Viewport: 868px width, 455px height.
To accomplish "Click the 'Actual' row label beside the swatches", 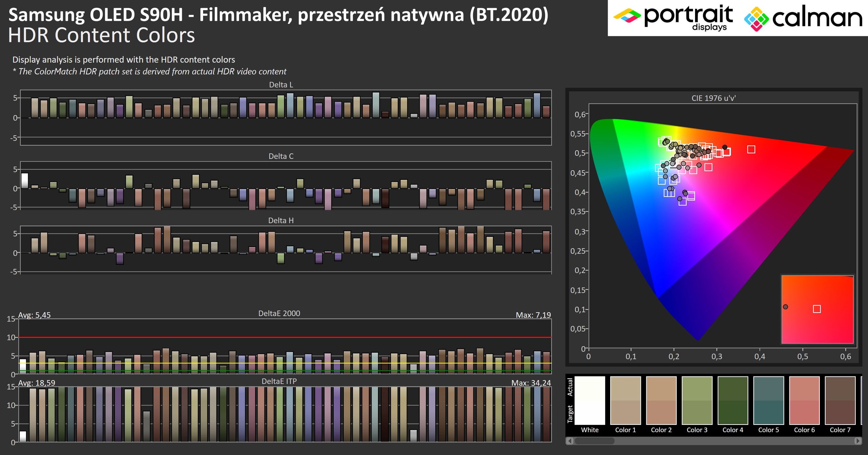I will click(570, 387).
